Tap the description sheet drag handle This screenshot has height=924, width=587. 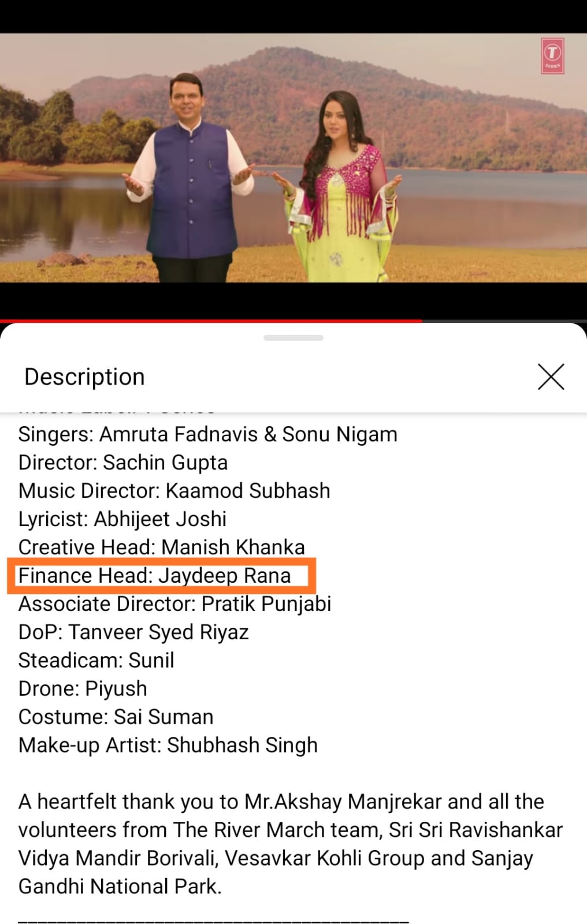click(x=293, y=338)
